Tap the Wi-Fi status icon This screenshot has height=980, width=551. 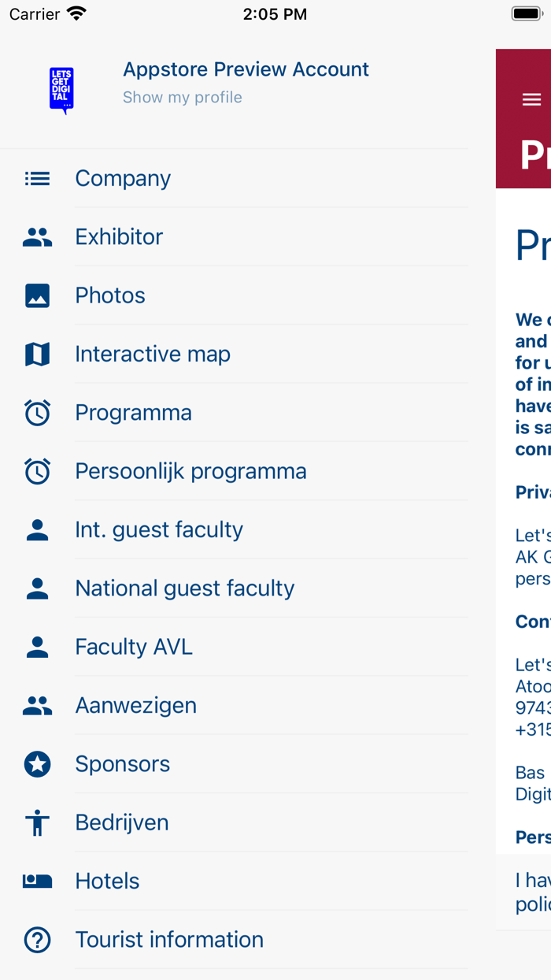tap(74, 13)
